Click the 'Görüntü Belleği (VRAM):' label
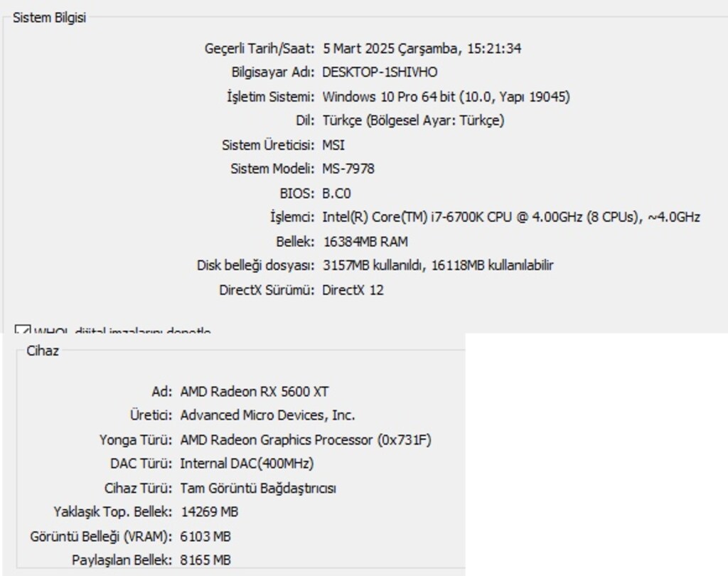This screenshot has height=576, width=728. tap(101, 536)
